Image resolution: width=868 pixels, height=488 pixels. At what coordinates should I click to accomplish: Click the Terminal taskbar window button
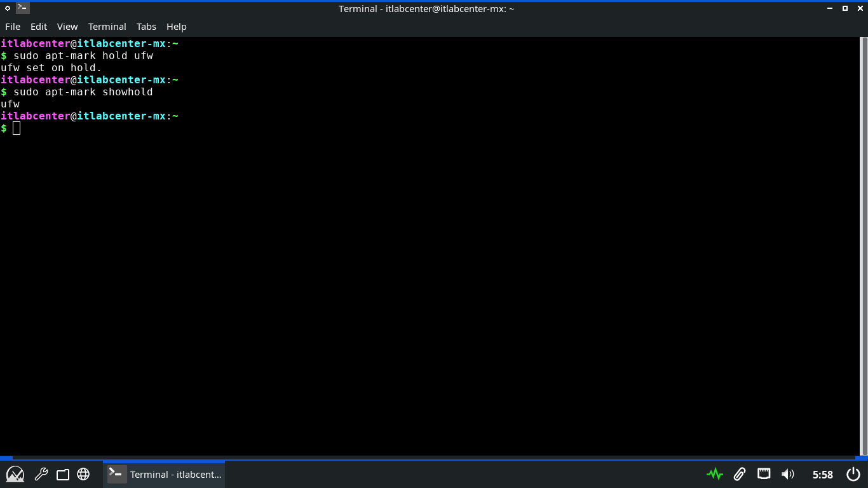click(x=165, y=474)
